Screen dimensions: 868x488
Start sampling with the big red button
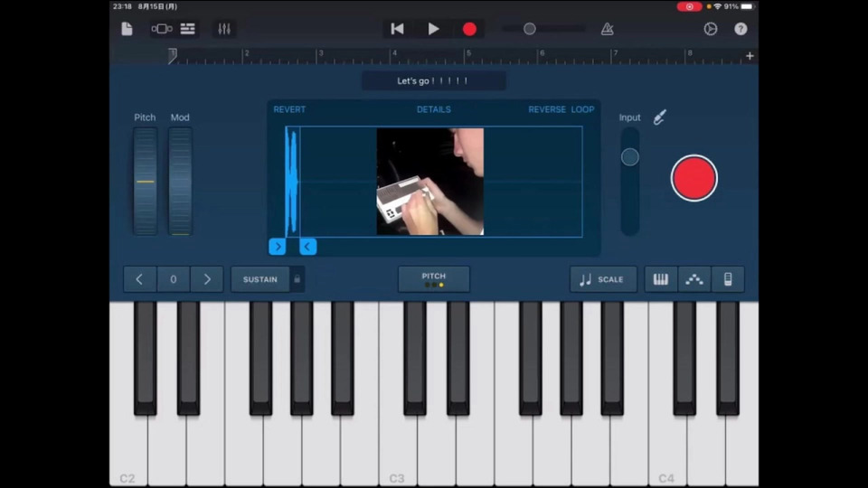(x=693, y=178)
